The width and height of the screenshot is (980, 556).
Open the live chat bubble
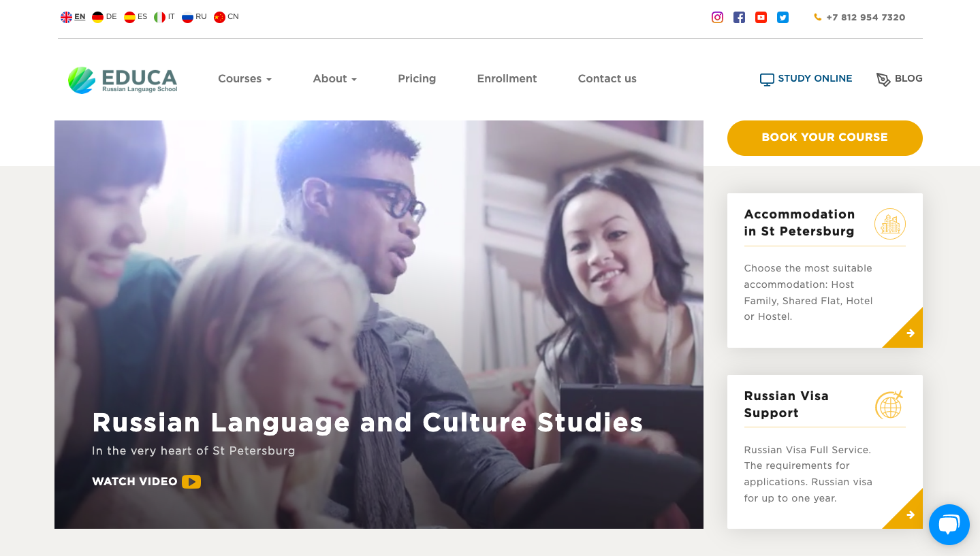coord(949,525)
